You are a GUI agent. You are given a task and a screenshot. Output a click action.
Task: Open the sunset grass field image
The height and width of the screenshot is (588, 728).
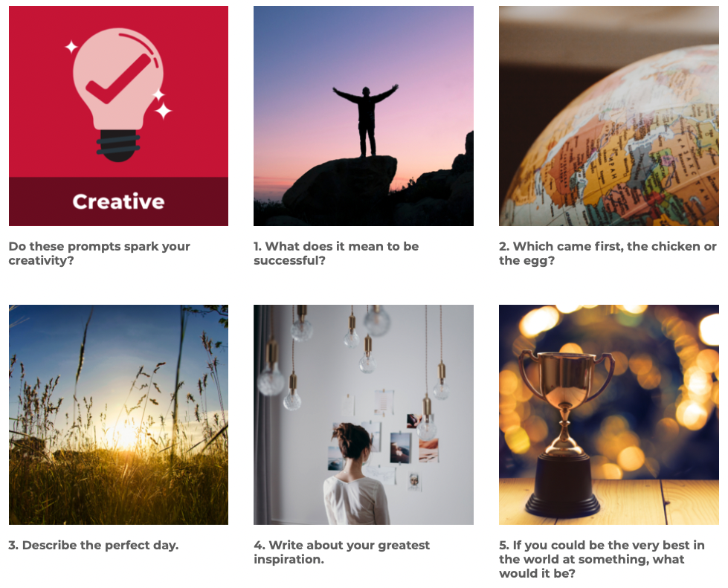(x=118, y=415)
